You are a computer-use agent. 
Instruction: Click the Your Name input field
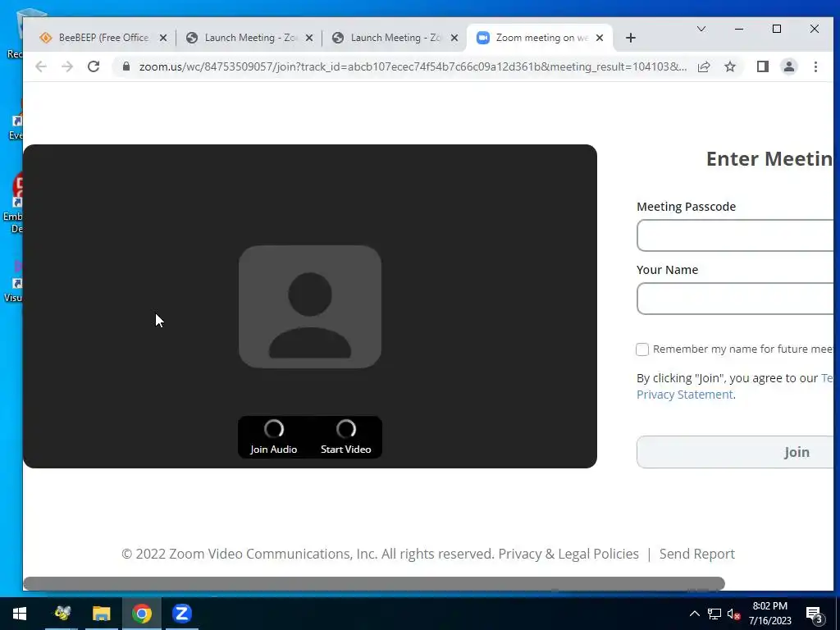tap(735, 299)
